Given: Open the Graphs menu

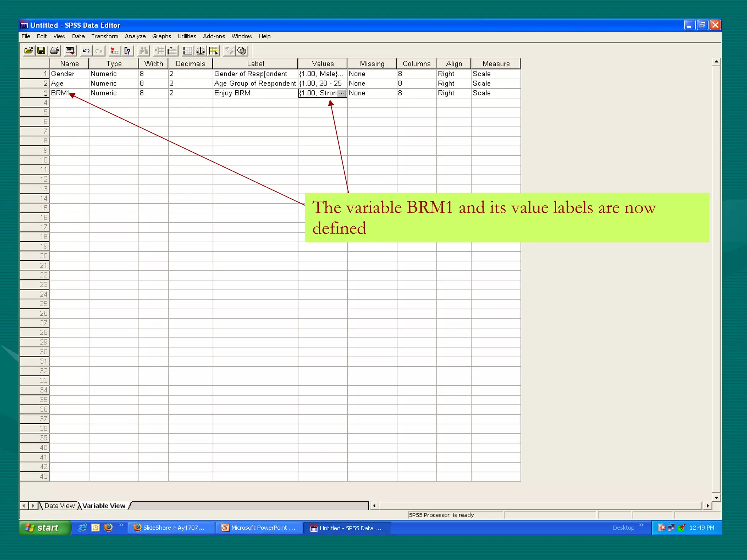Looking at the screenshot, I should tap(162, 36).
